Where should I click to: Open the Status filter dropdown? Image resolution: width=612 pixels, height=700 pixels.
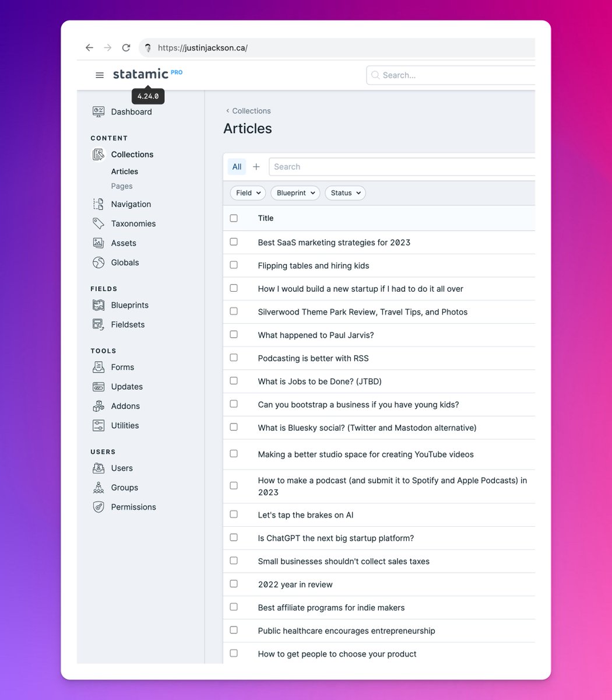(x=345, y=193)
